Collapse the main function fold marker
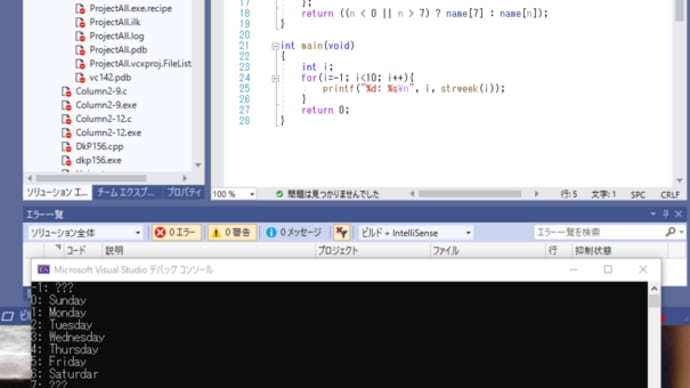Screen dimensions: 690x388 tap(275, 46)
